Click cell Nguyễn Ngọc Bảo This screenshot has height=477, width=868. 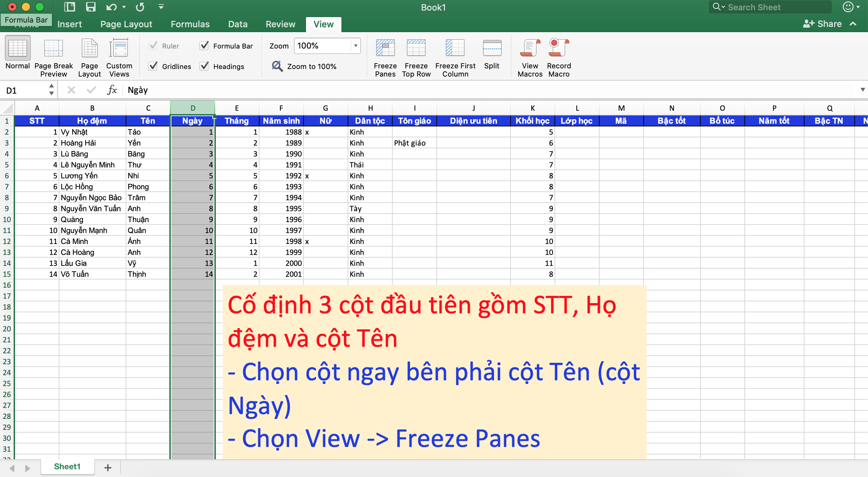click(x=92, y=197)
